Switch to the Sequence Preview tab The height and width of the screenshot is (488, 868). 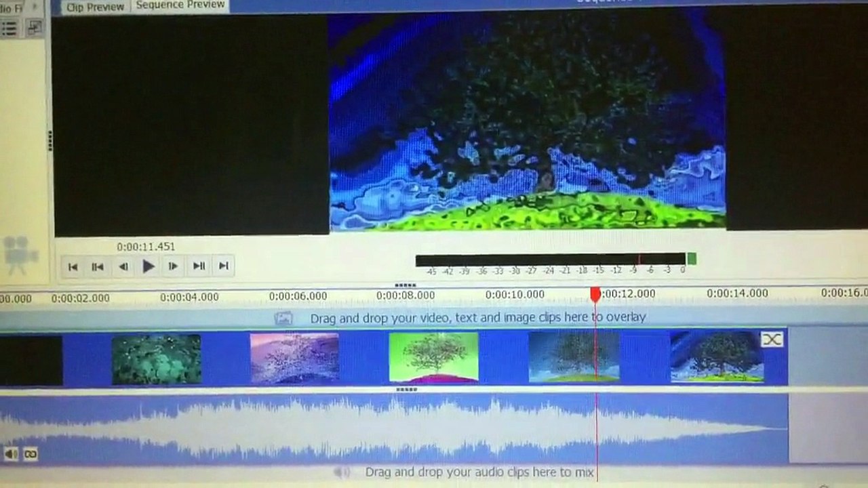[180, 5]
